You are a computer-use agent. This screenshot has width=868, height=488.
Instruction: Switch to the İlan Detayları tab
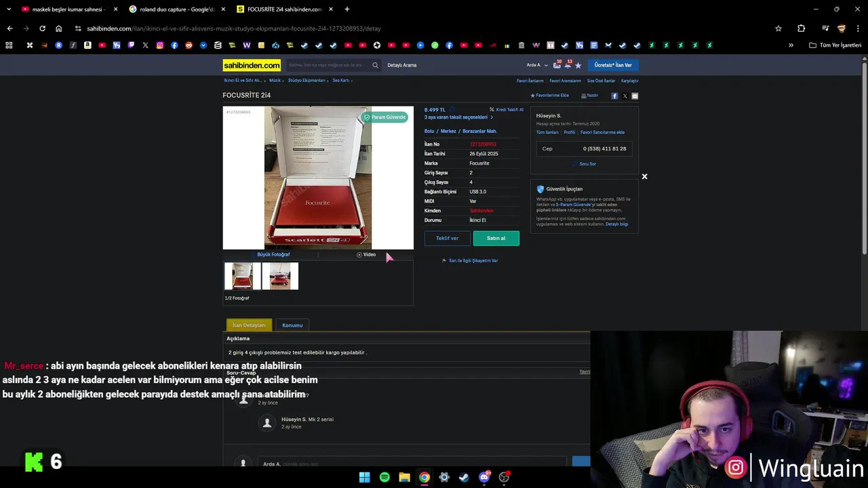click(249, 325)
